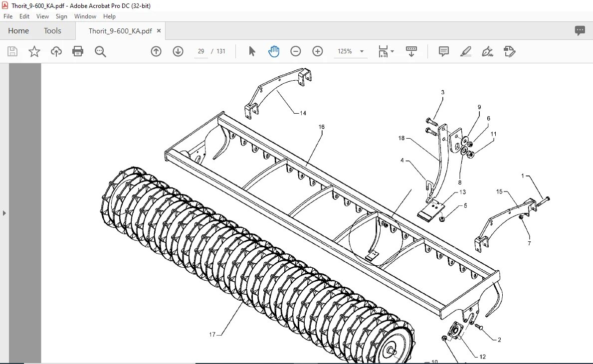Click part label 15 near right bracket
This screenshot has width=593, height=364.
[x=499, y=191]
